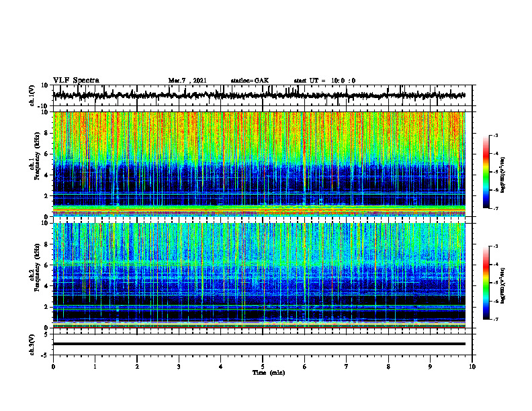Click the ch.2 colorbar log(PSD) unit label
Viewport: 532px width, 411px height.
(503, 285)
